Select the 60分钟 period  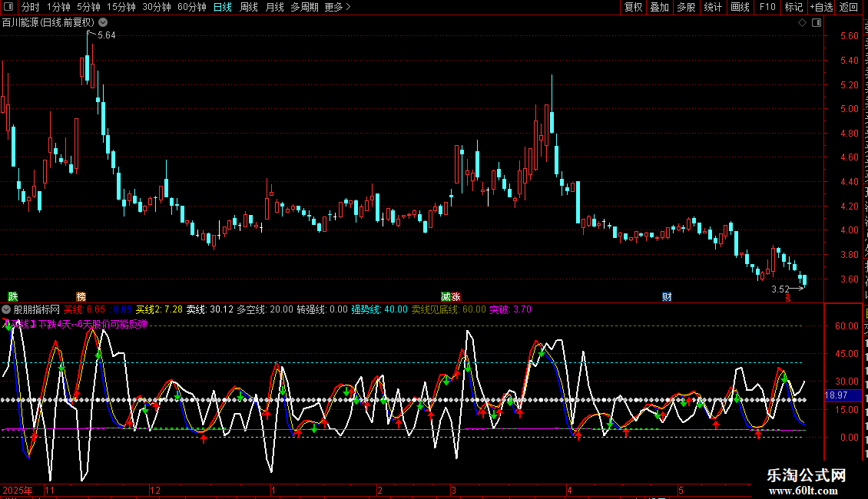[192, 7]
